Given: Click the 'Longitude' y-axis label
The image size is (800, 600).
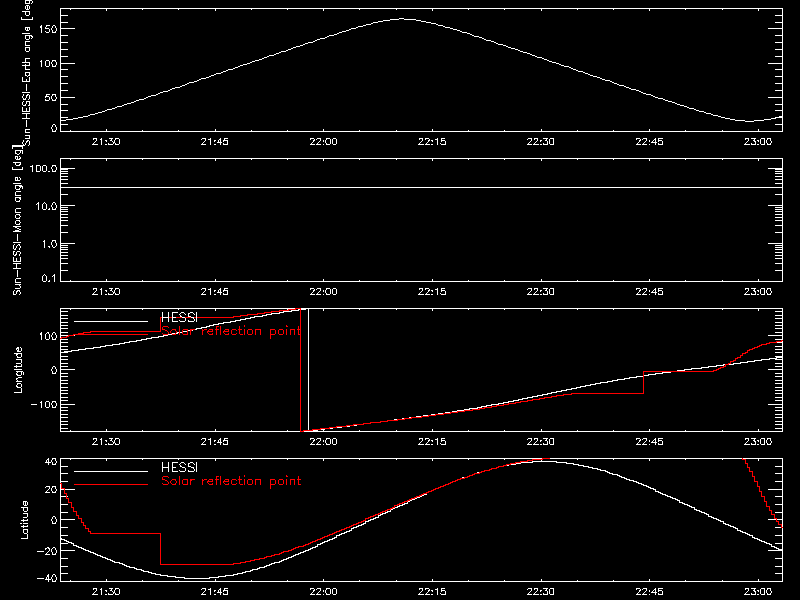Looking at the screenshot, I should (18, 370).
